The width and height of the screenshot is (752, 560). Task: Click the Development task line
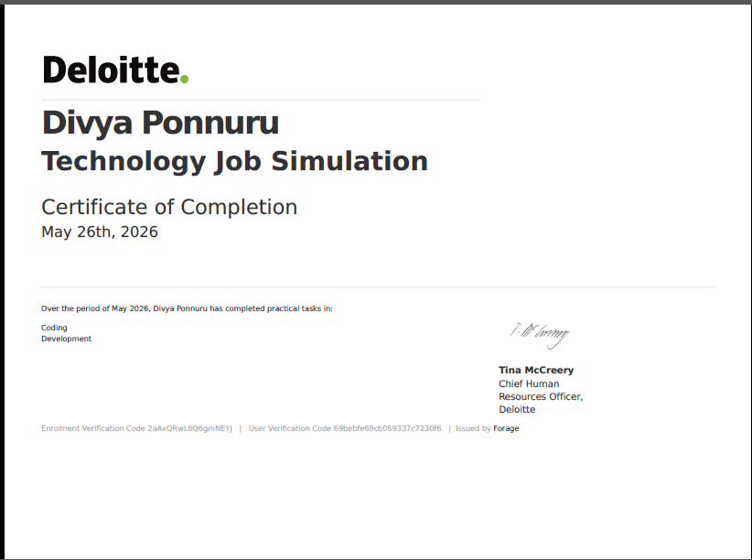[x=66, y=339]
